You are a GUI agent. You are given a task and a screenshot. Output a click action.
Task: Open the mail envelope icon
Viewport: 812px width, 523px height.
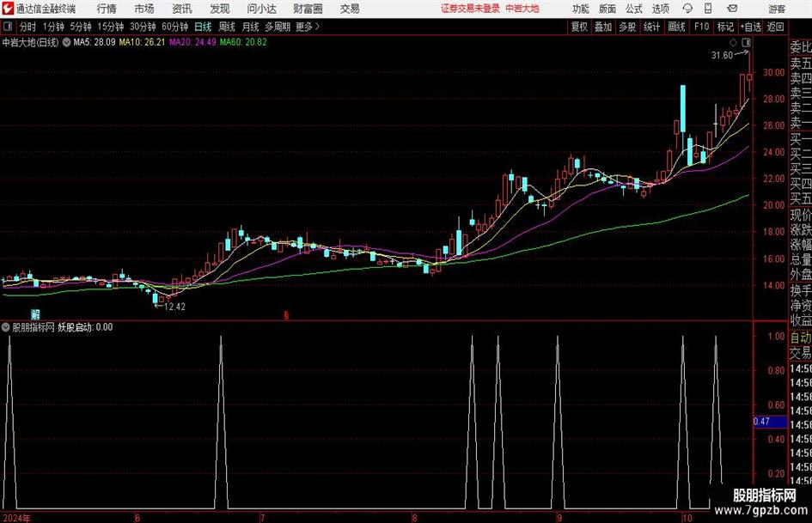click(x=732, y=9)
